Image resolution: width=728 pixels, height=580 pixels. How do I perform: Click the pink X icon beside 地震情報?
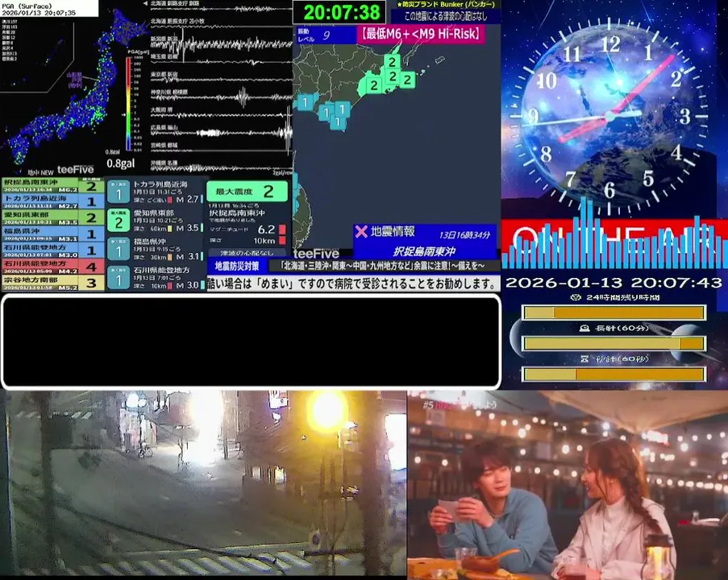tap(360, 231)
